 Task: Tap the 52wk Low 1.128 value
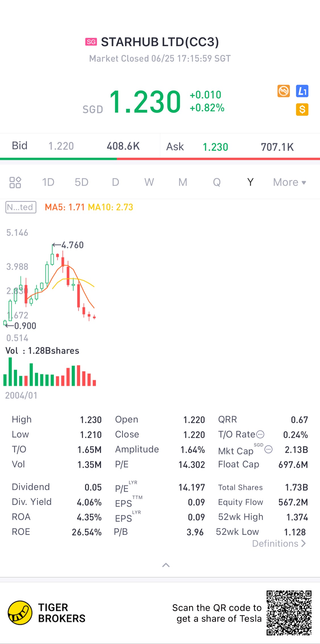[295, 532]
